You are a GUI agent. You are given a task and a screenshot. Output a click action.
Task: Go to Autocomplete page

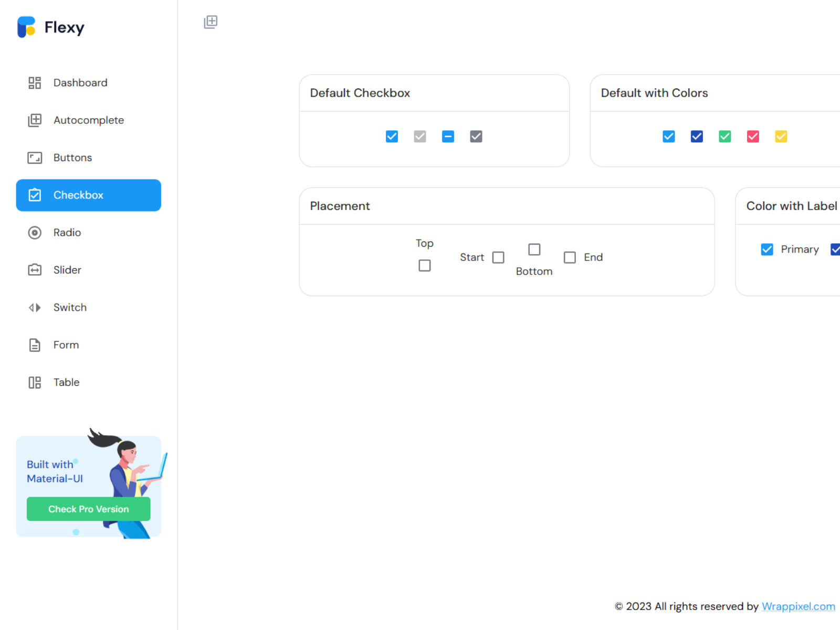click(88, 120)
